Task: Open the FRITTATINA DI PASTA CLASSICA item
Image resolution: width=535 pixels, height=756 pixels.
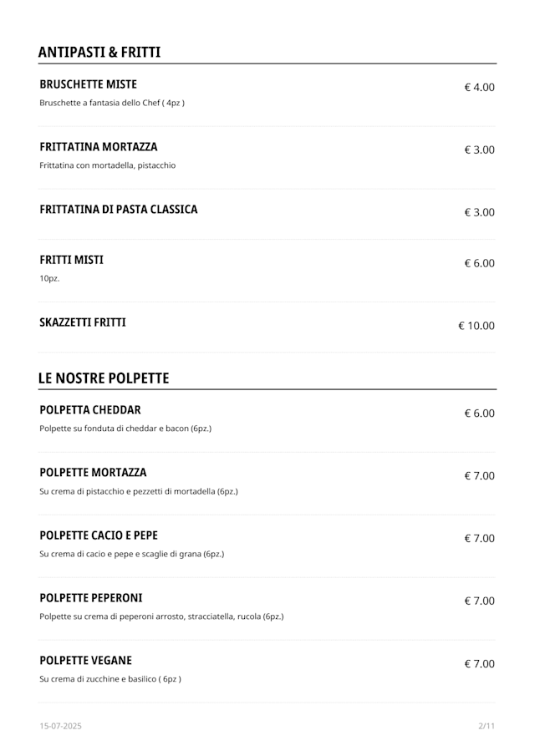Action: pos(118,210)
